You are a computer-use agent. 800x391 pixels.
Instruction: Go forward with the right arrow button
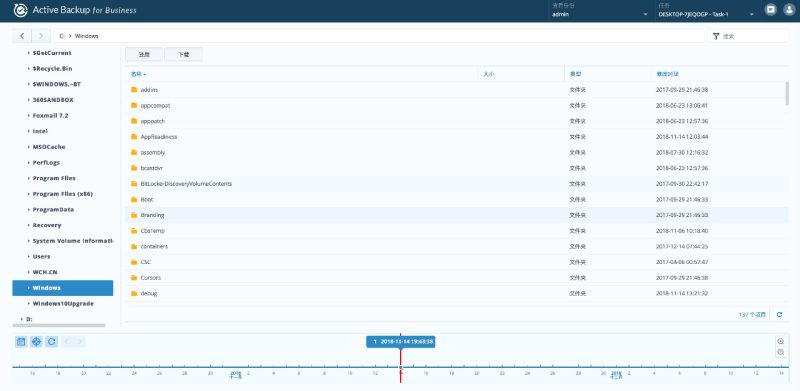tap(41, 36)
